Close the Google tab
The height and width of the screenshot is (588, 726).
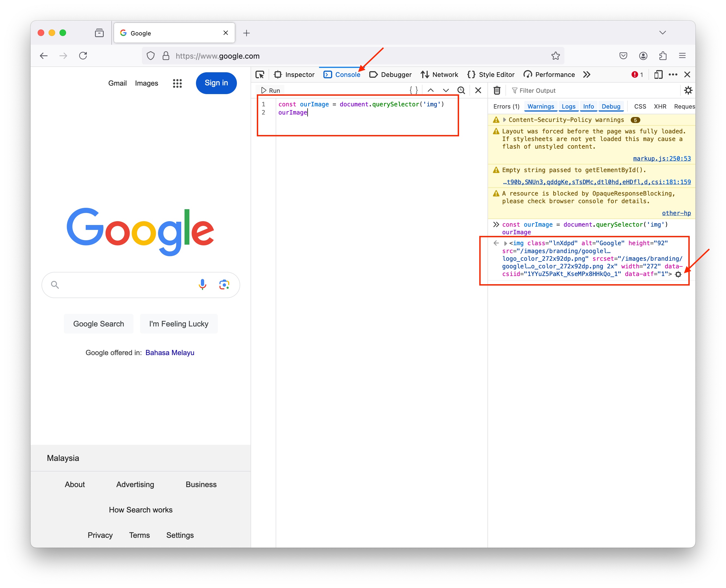(x=225, y=32)
